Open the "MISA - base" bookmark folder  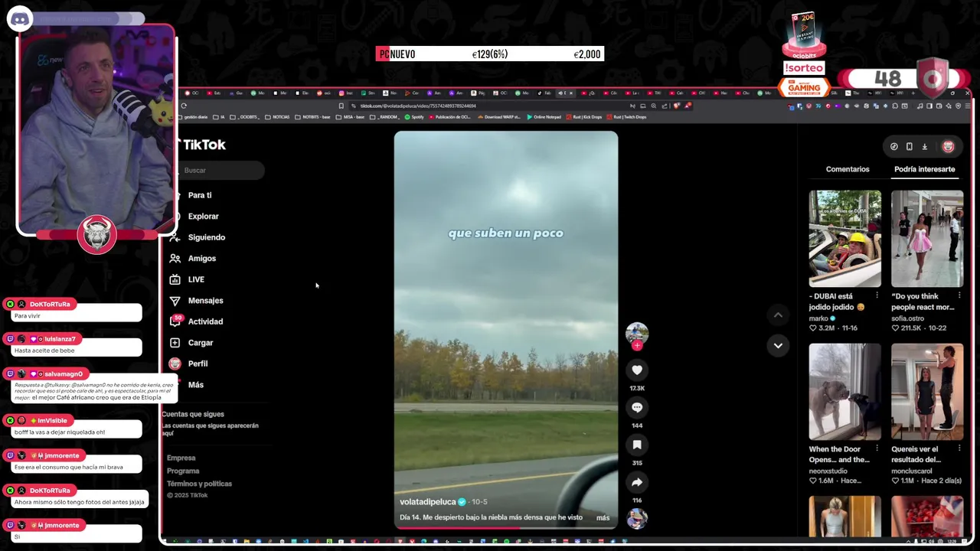point(350,117)
